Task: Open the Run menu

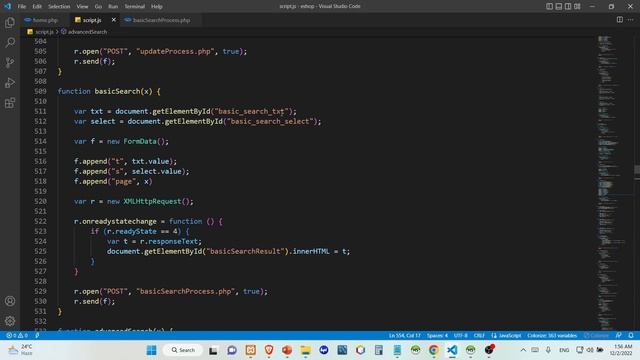Action: (x=113, y=7)
